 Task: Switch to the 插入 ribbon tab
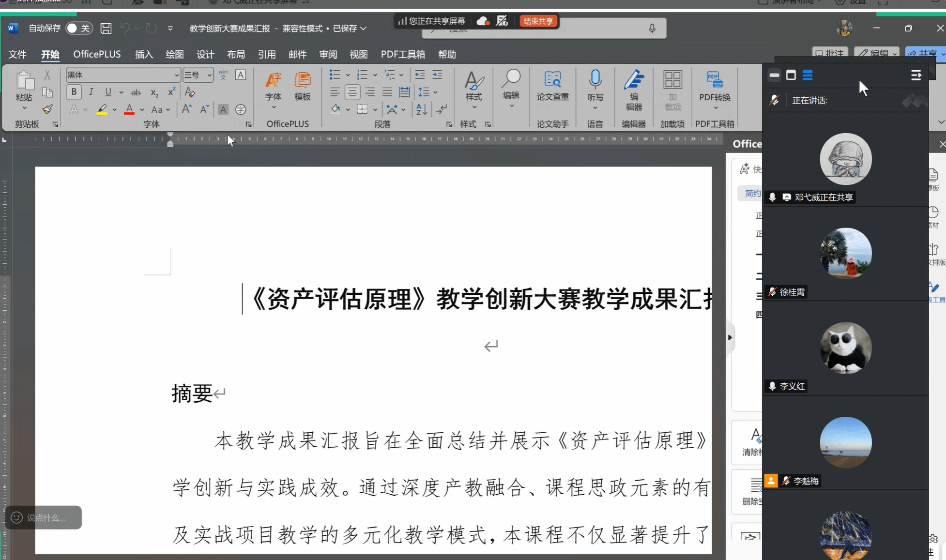tap(144, 54)
